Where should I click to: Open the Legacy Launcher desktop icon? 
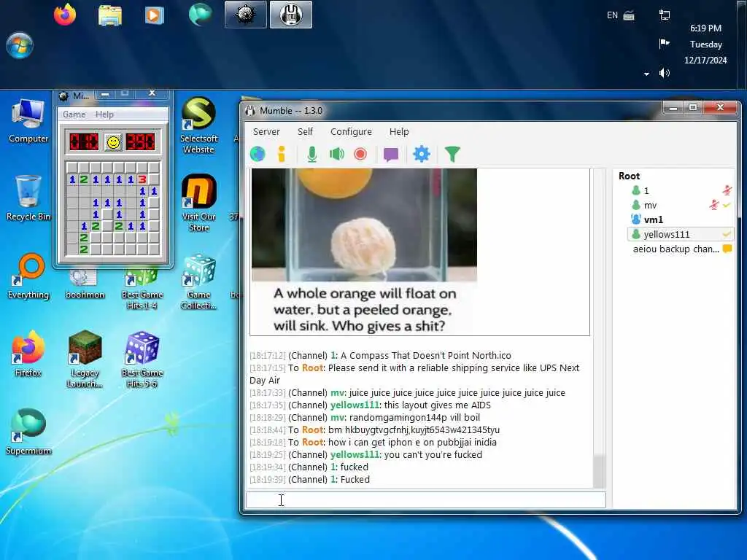pyautogui.click(x=85, y=359)
